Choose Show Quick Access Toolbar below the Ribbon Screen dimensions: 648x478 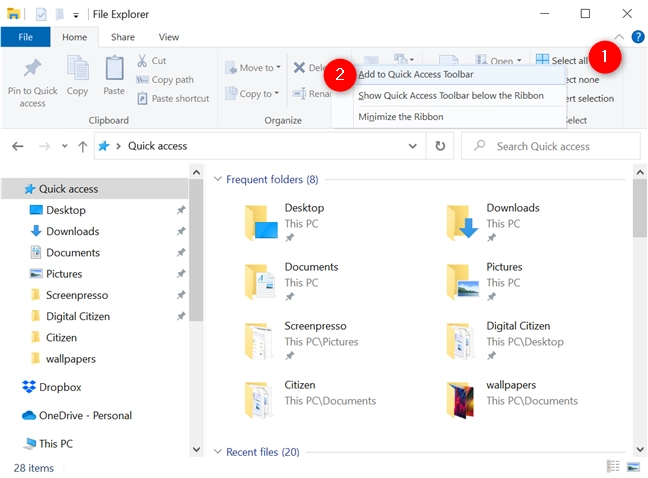(x=451, y=95)
